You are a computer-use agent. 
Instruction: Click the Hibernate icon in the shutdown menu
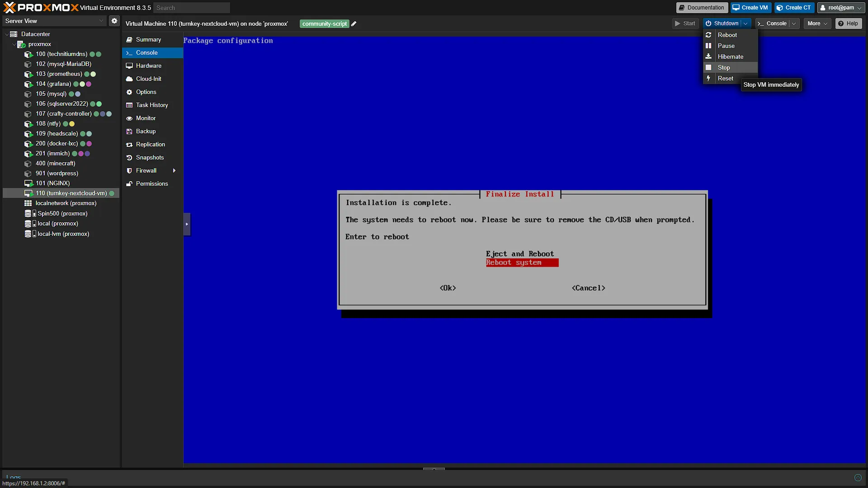(x=708, y=56)
